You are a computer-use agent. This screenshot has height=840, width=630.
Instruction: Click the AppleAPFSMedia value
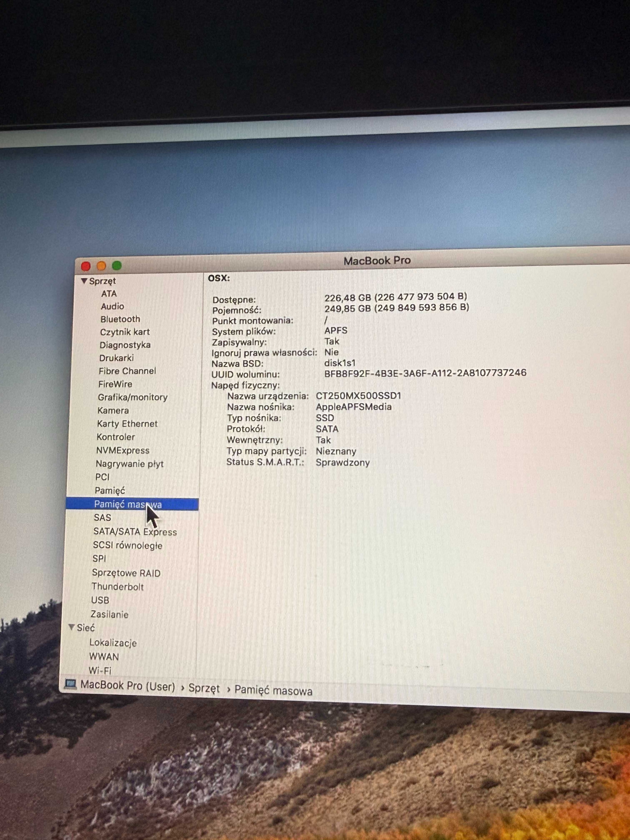[x=354, y=407]
